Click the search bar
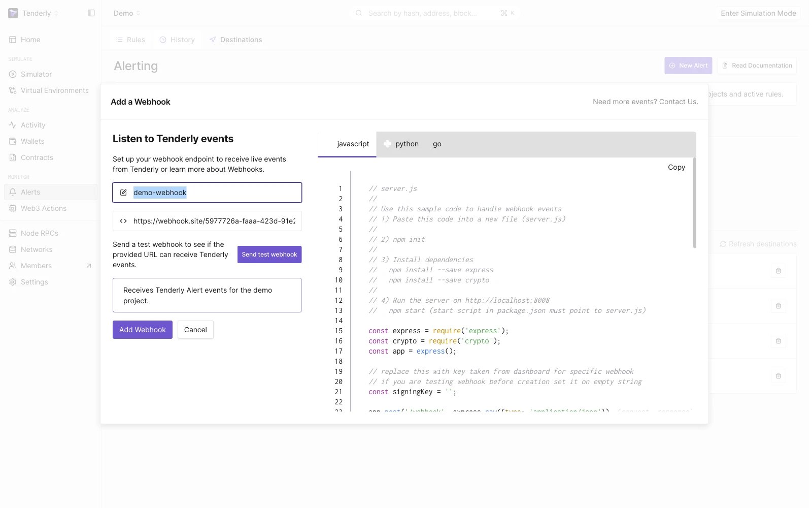This screenshot has width=812, height=508. (x=435, y=13)
